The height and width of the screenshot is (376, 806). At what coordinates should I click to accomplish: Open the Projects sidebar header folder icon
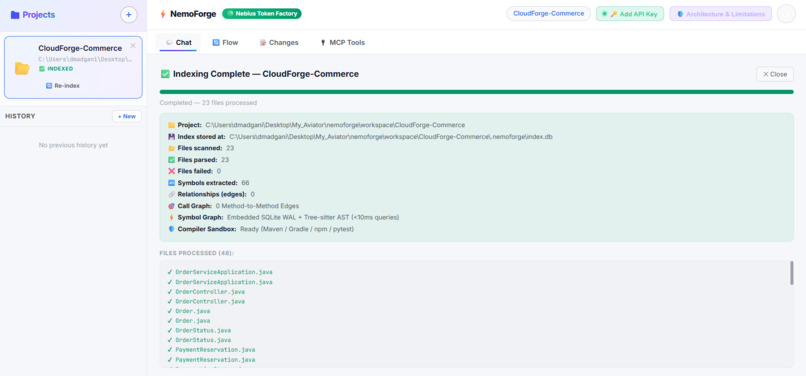click(15, 15)
